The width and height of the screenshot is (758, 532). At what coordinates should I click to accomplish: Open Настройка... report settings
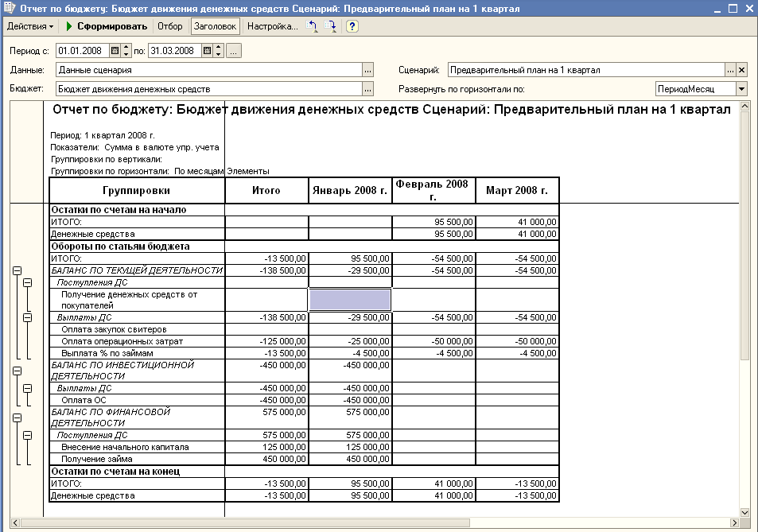(x=272, y=26)
